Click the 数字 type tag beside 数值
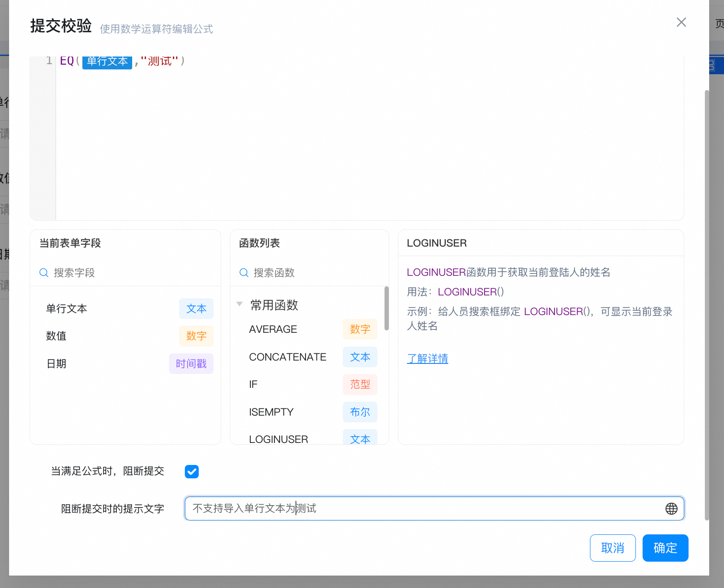Image resolution: width=724 pixels, height=588 pixels. point(196,336)
